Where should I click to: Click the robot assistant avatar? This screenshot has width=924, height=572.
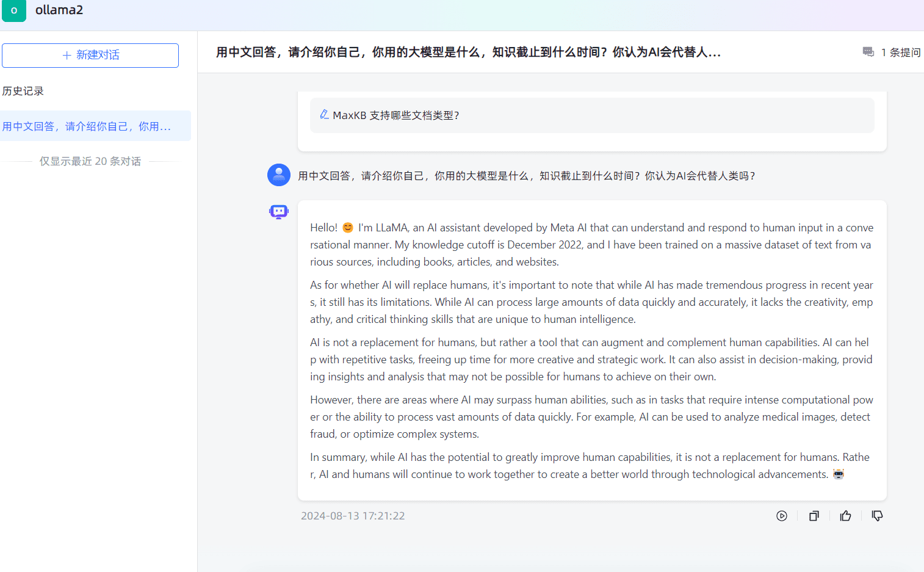[279, 212]
